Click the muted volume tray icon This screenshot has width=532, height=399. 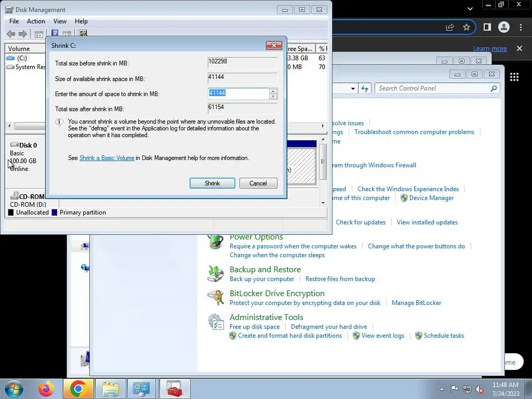coord(480,390)
